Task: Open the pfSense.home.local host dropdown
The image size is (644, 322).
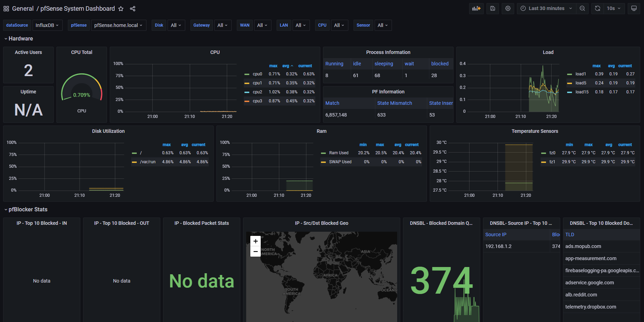Action: (118, 25)
